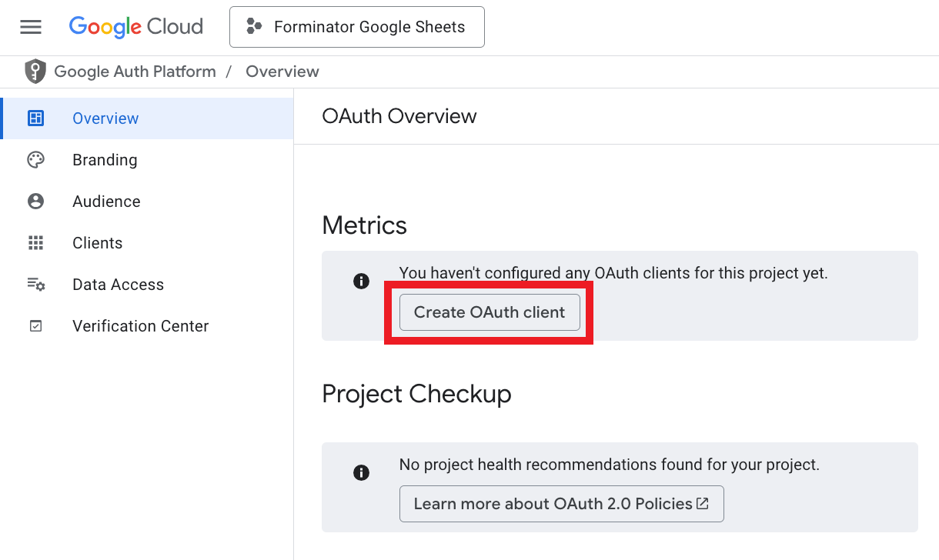Open the Data Access section
Image resolution: width=939 pixels, height=560 pixels.
(x=147, y=285)
